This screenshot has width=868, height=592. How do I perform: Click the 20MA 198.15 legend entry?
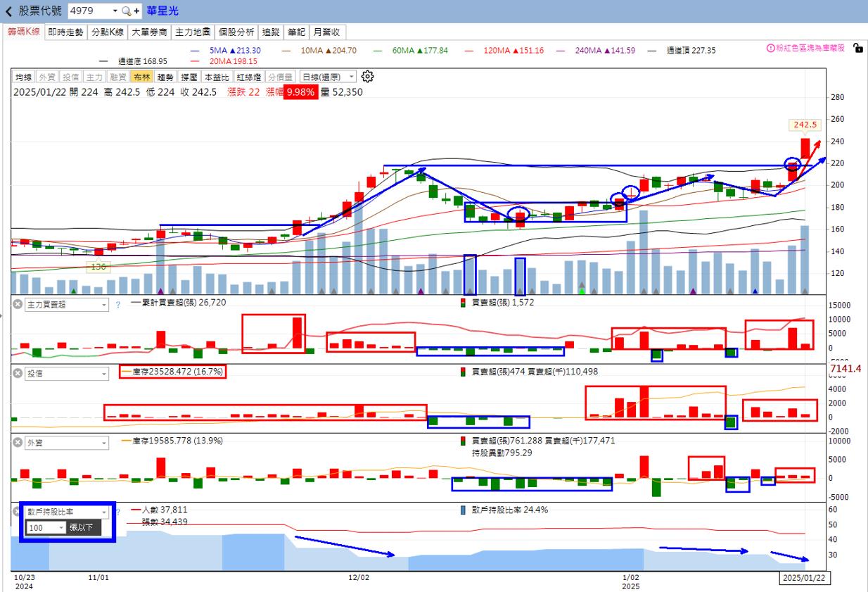pos(224,61)
